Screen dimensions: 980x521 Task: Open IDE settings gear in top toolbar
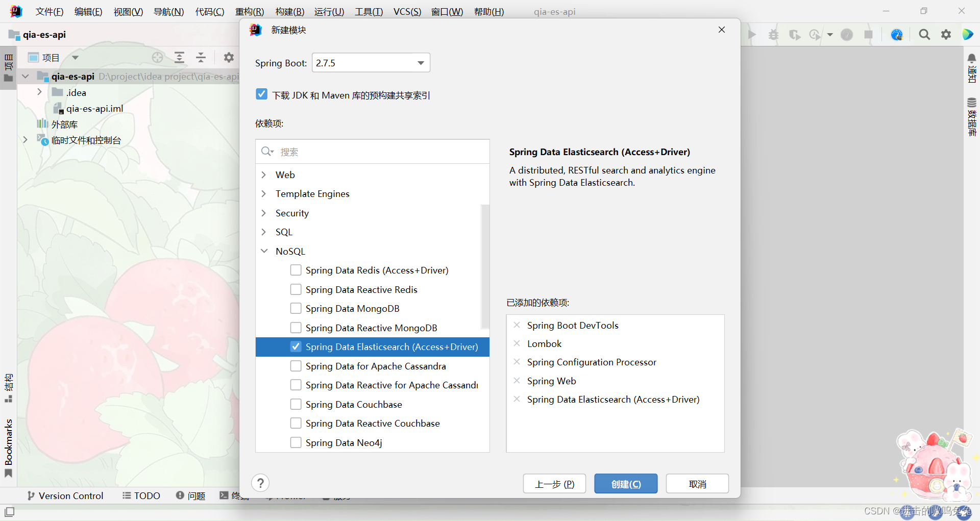(946, 35)
